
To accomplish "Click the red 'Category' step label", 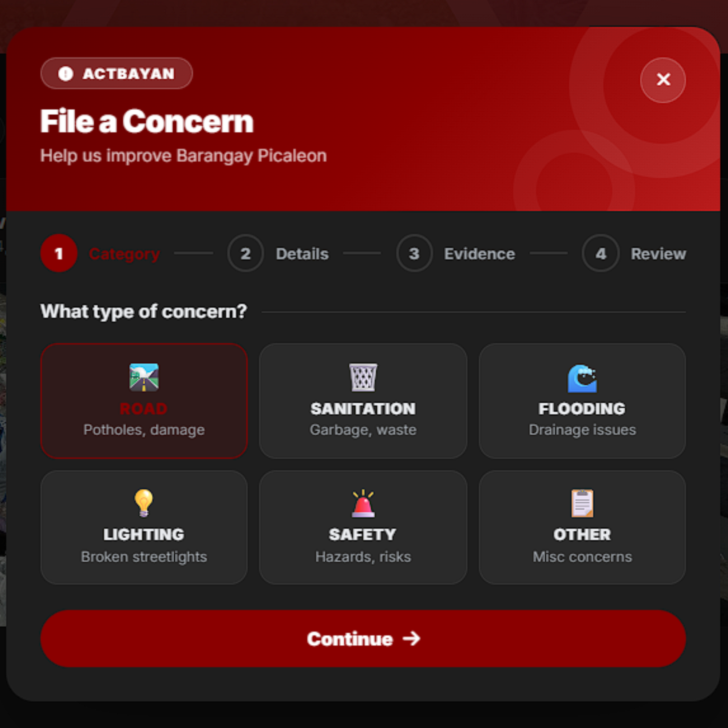I will (124, 254).
